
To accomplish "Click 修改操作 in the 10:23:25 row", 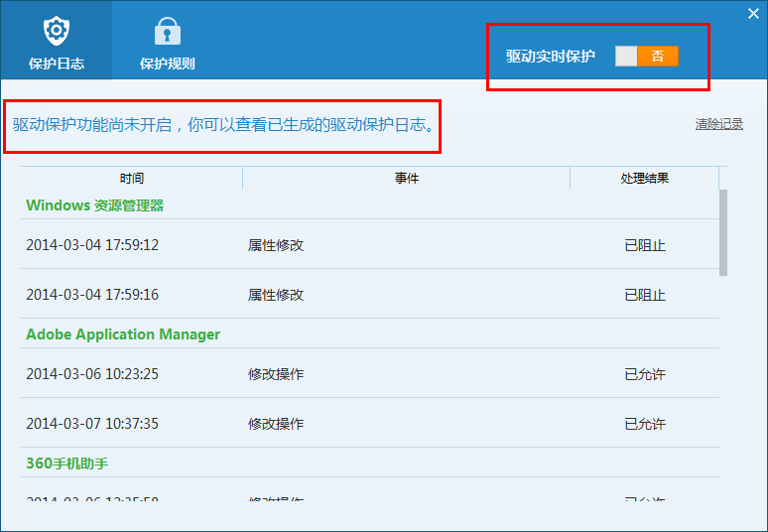I will coord(276,374).
